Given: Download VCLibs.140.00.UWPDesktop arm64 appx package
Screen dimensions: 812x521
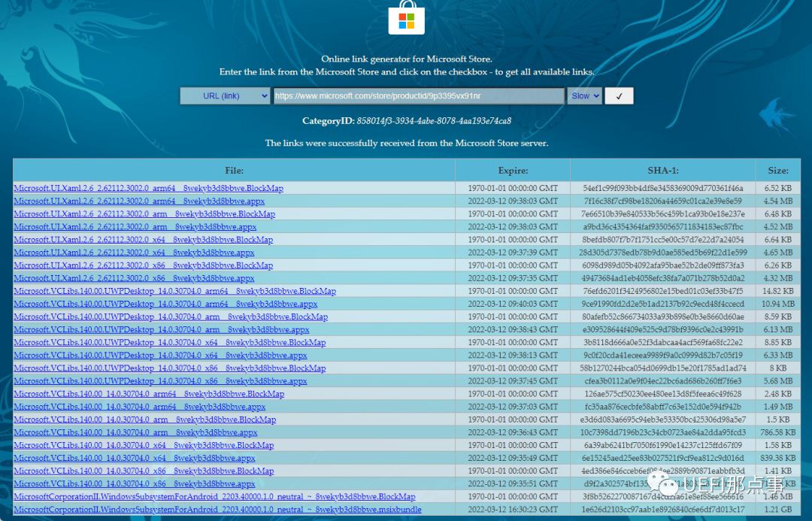Looking at the screenshot, I should click(x=165, y=304).
